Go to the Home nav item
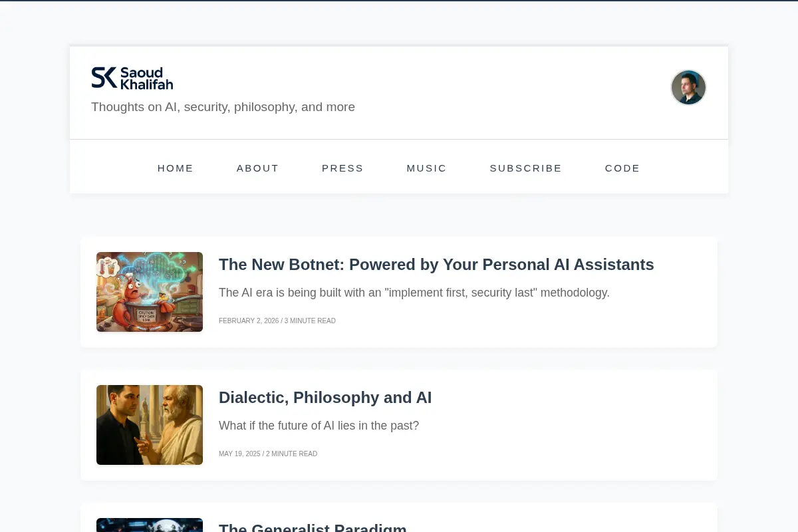The width and height of the screenshot is (798, 532). pos(176,168)
